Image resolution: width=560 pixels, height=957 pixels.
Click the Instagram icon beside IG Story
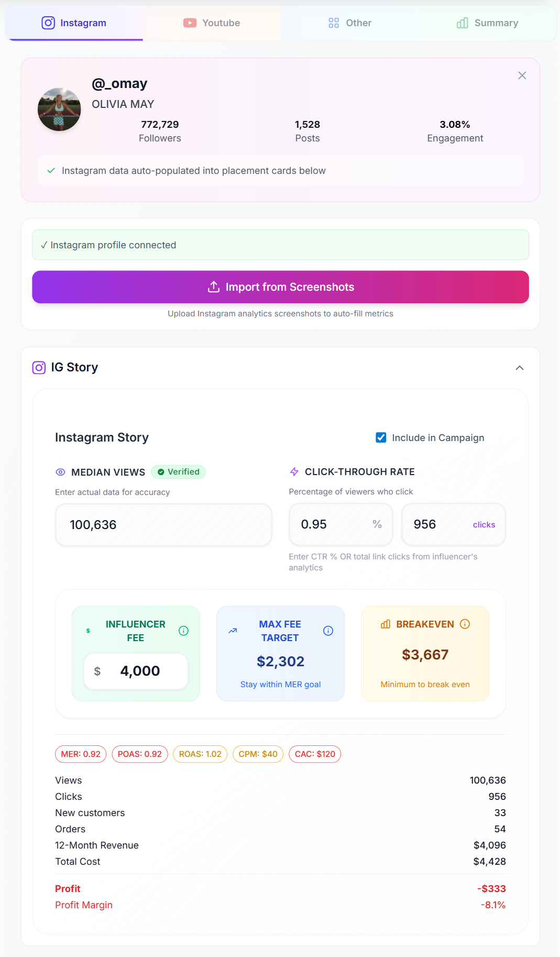tap(39, 368)
